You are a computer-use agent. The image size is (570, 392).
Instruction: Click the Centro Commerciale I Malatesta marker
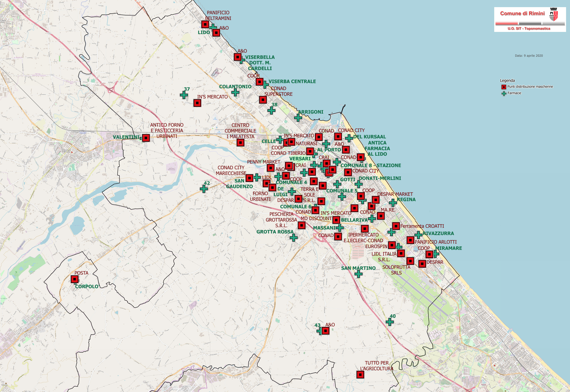coord(240,142)
